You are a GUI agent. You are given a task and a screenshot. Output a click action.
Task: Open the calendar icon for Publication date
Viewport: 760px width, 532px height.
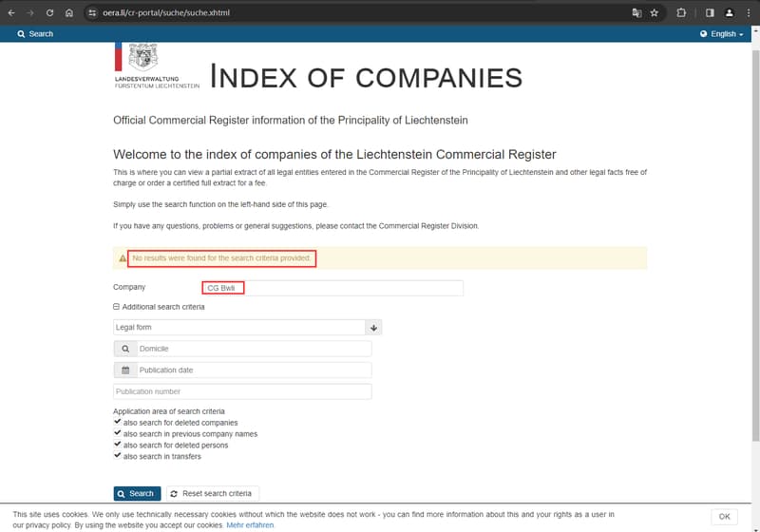(x=125, y=370)
